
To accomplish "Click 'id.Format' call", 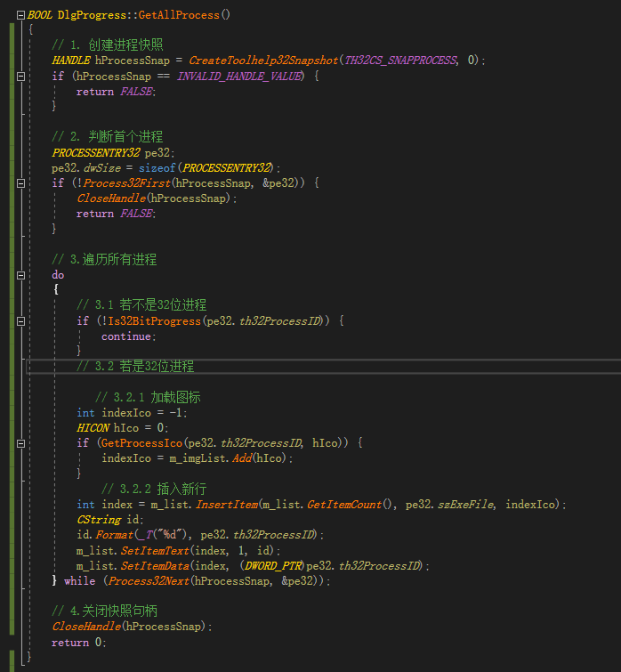I will [x=105, y=535].
